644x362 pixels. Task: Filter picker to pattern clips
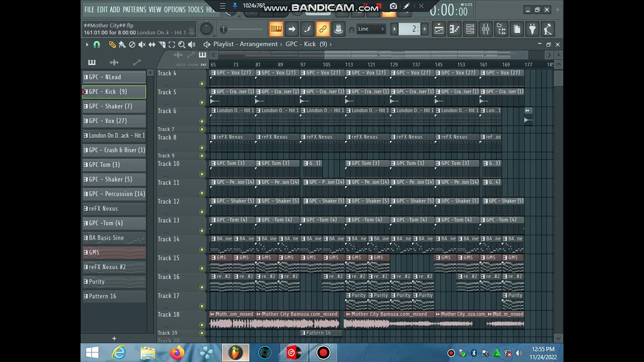tap(92, 62)
